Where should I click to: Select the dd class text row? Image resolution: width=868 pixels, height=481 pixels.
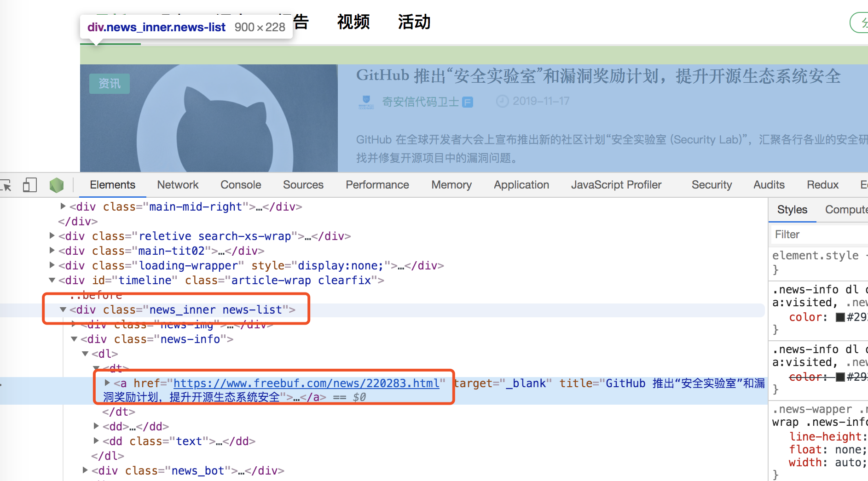179,441
